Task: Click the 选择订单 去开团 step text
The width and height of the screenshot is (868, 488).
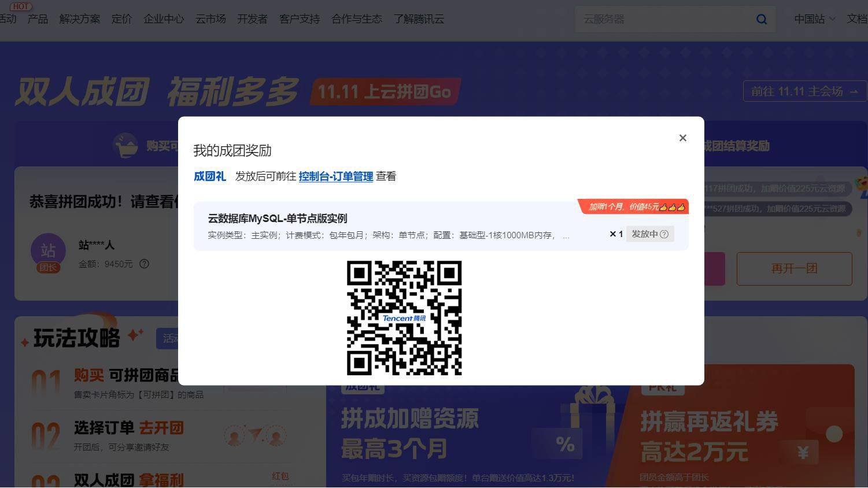Action: point(128,428)
